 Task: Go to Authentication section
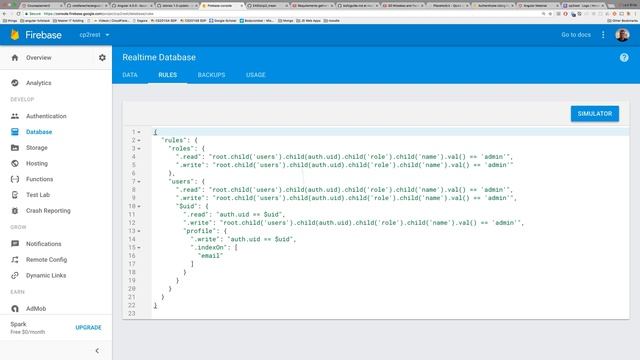point(46,116)
